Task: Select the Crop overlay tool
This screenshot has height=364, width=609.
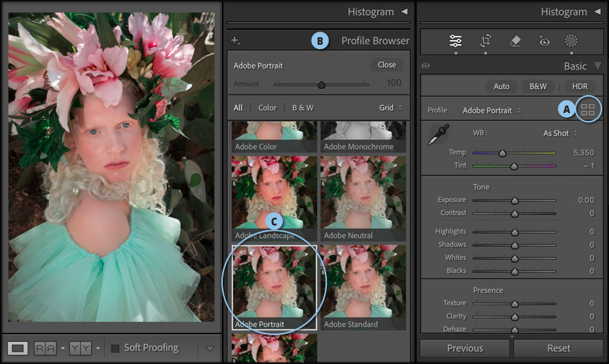Action: [486, 41]
